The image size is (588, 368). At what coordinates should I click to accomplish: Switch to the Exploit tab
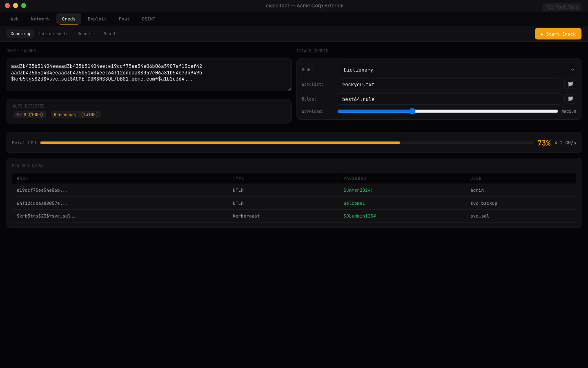coord(97,19)
